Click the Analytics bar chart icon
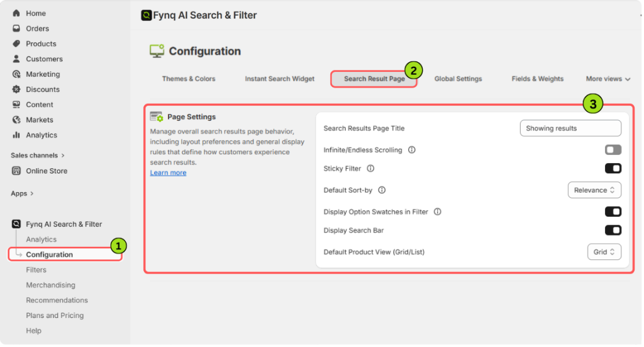Viewport: 644px width, 347px height. coord(16,135)
